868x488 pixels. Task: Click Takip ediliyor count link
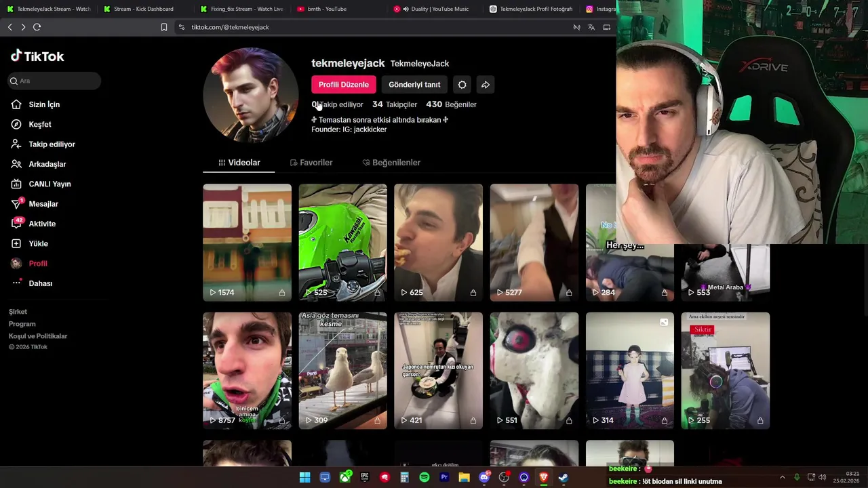(337, 104)
